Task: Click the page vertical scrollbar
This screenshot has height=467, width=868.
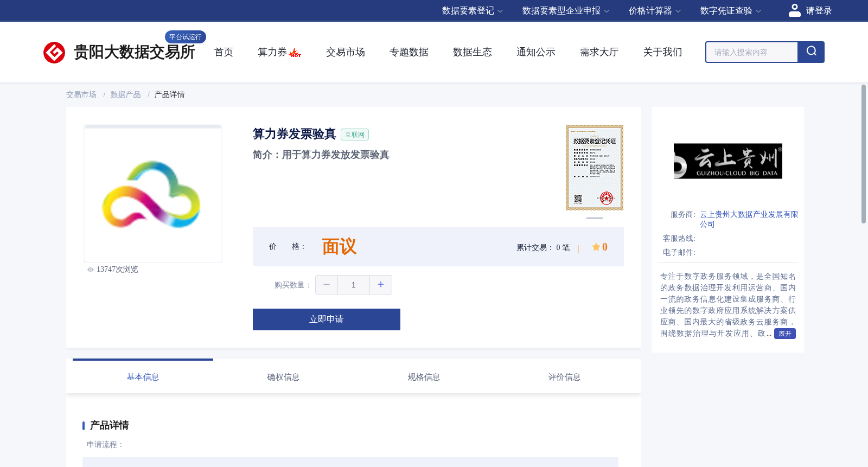Action: coord(864,154)
